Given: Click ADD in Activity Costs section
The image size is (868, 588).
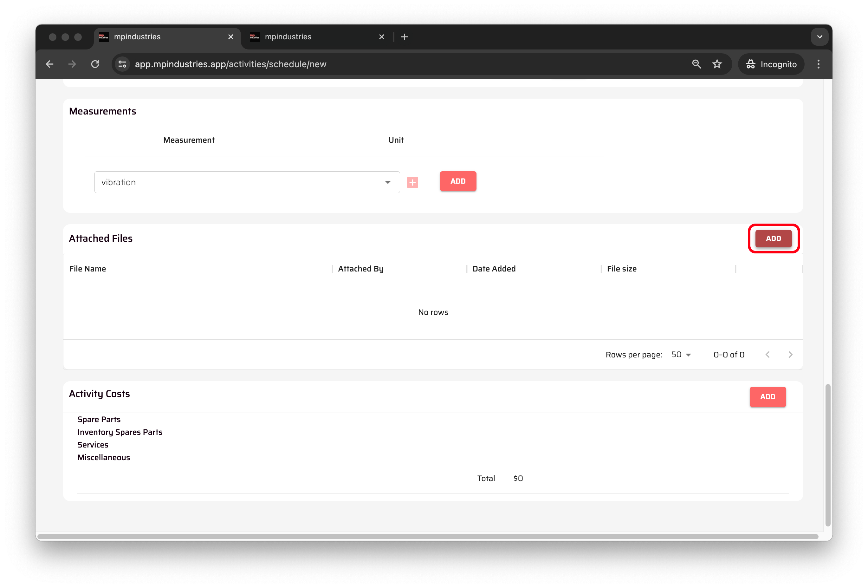Looking at the screenshot, I should pos(768,397).
